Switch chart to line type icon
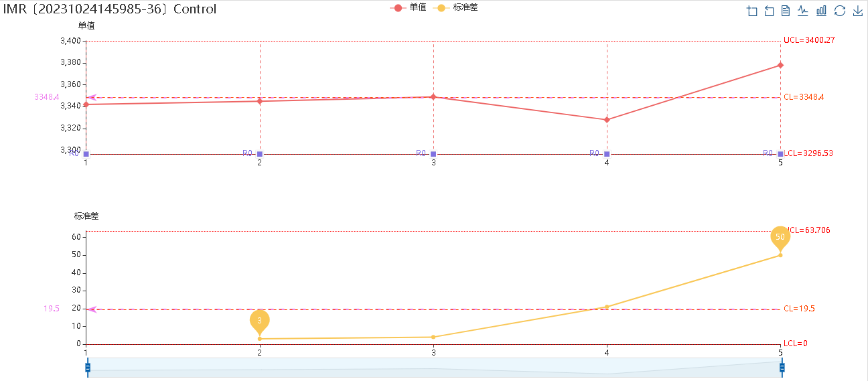 click(x=803, y=11)
